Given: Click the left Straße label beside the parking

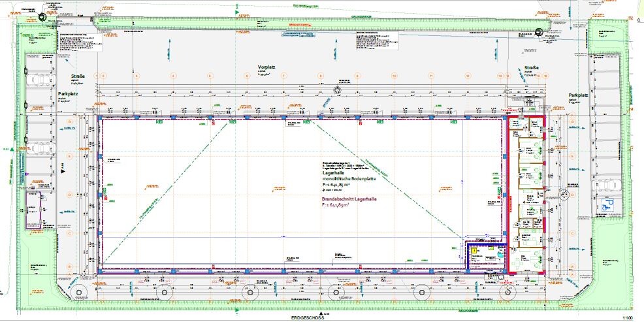Looking at the screenshot, I should coord(78,76).
